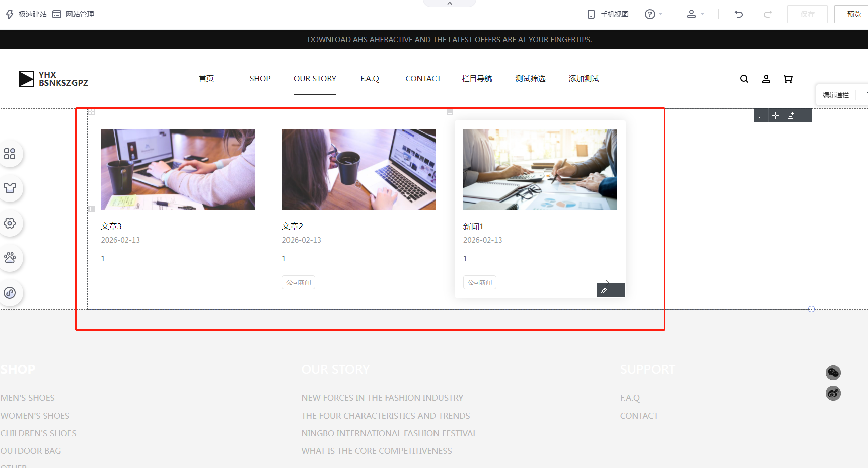
Task: Click the small handle at module's top center
Action: (450, 112)
